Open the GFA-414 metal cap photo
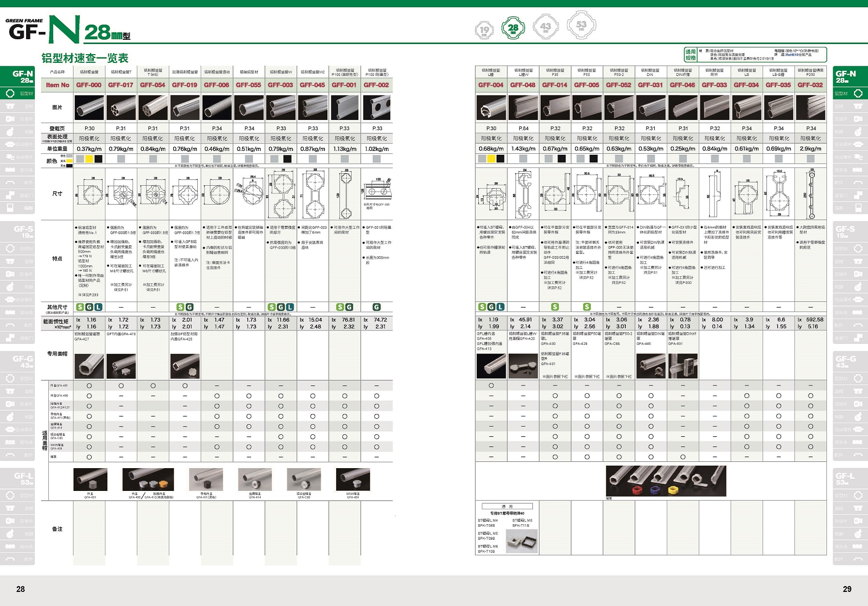Image resolution: width=868 pixels, height=606 pixels. point(255,479)
